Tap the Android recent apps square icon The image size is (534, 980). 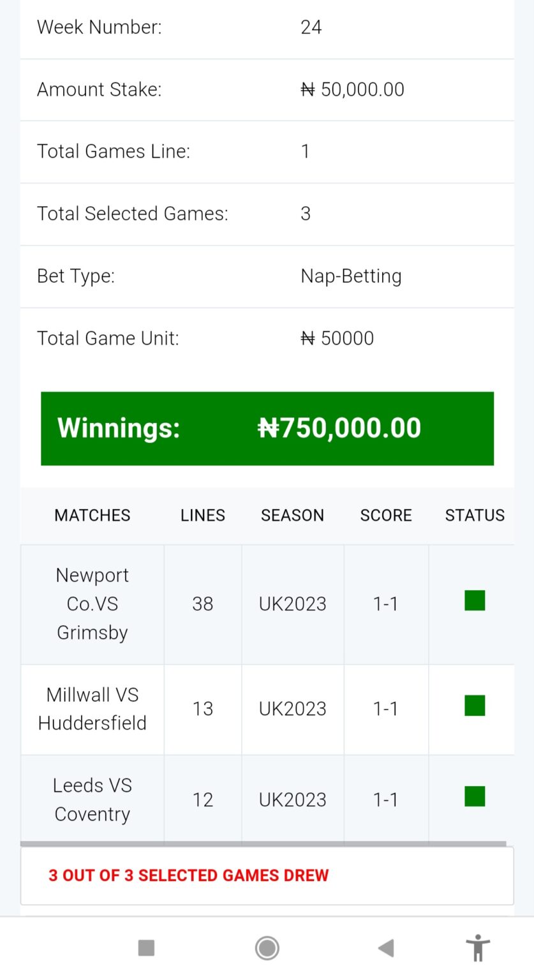(x=146, y=948)
